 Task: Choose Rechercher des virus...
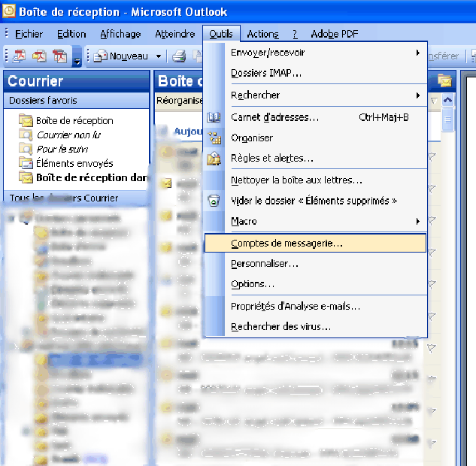(316, 327)
